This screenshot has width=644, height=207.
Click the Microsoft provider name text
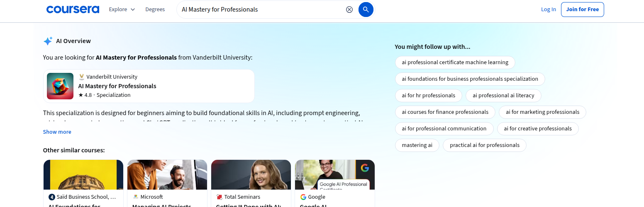click(x=151, y=197)
